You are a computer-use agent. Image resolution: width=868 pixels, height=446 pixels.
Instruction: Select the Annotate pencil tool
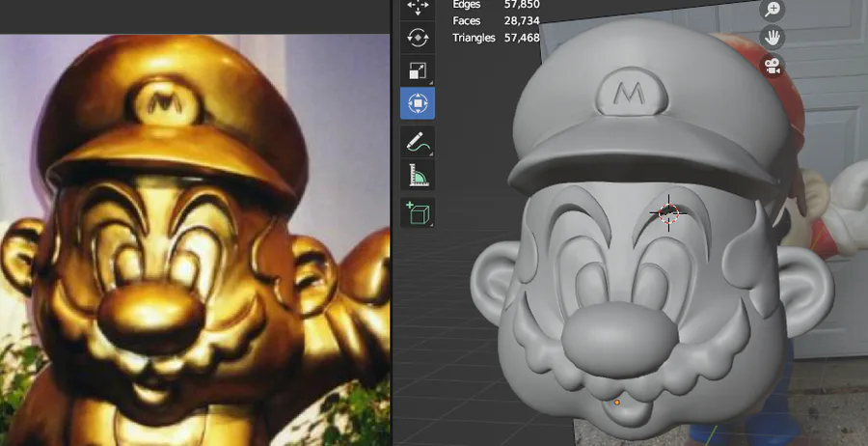(x=418, y=141)
